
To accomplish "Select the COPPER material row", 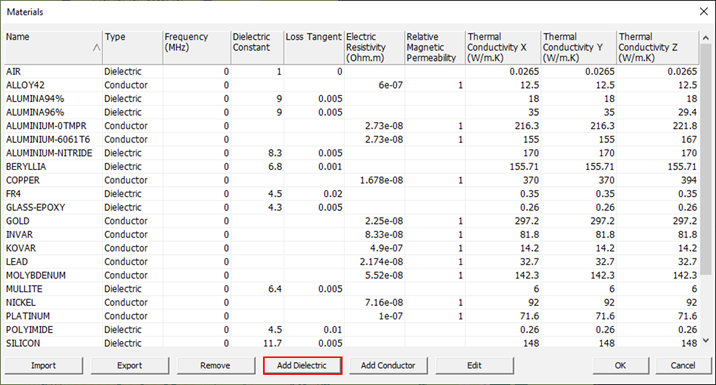I will pos(352,180).
